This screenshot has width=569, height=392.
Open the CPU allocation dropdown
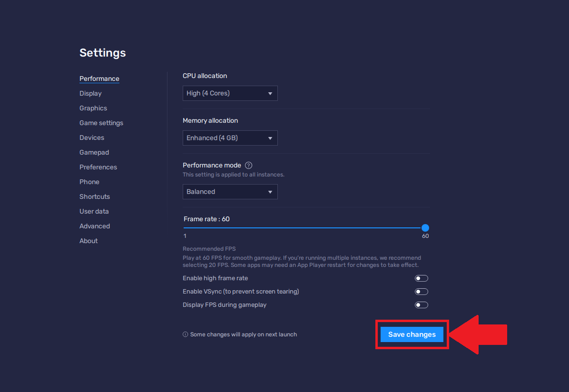pos(230,93)
